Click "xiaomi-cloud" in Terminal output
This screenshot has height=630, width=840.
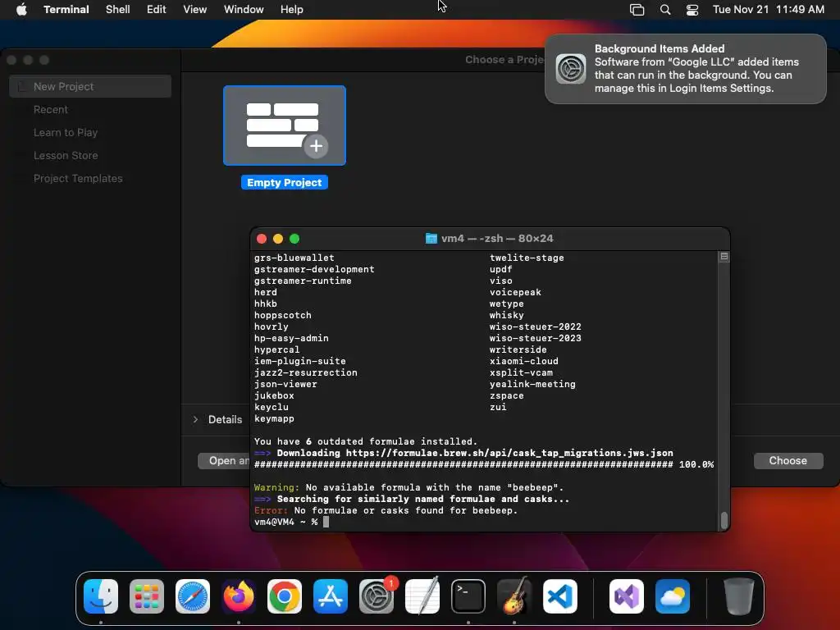524,361
